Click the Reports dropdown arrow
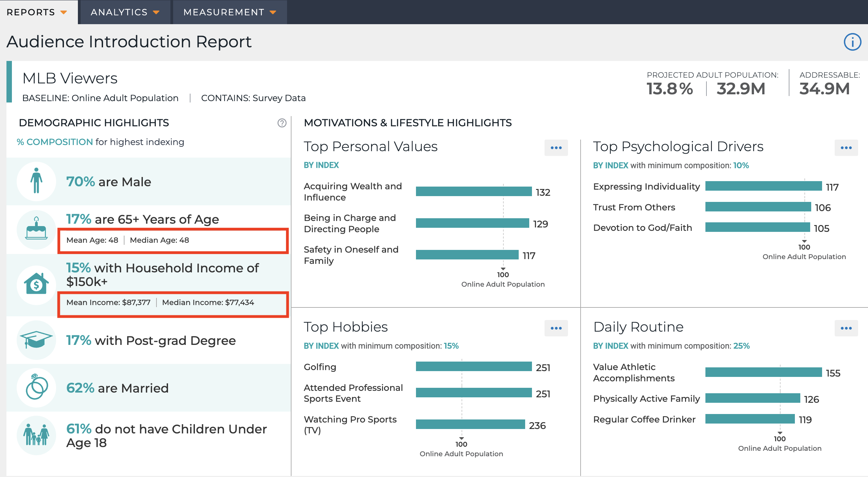The width and height of the screenshot is (868, 477). tap(64, 13)
